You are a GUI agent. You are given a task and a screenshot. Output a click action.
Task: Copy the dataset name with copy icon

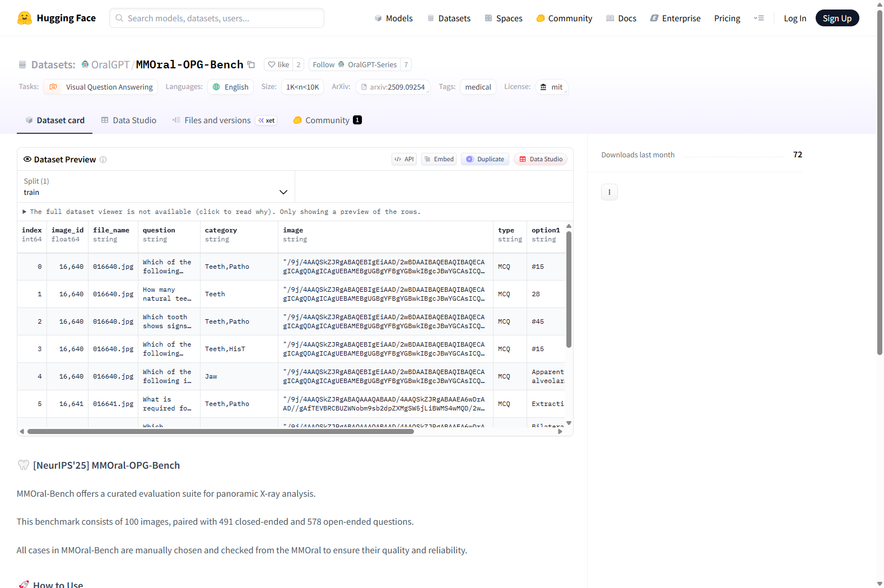coord(252,65)
